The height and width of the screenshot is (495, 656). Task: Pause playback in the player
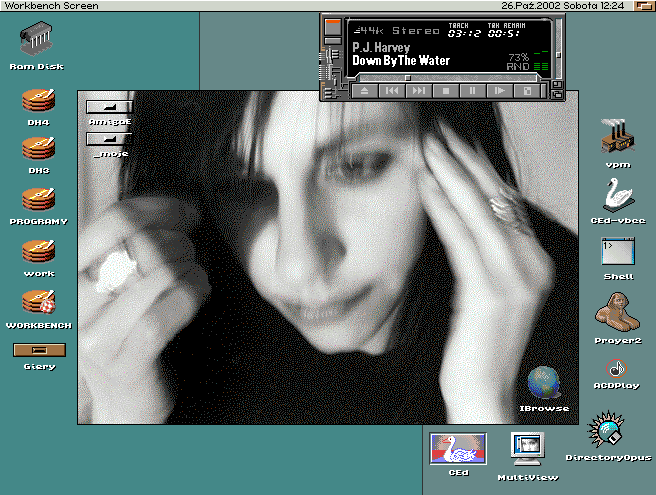tap(473, 91)
